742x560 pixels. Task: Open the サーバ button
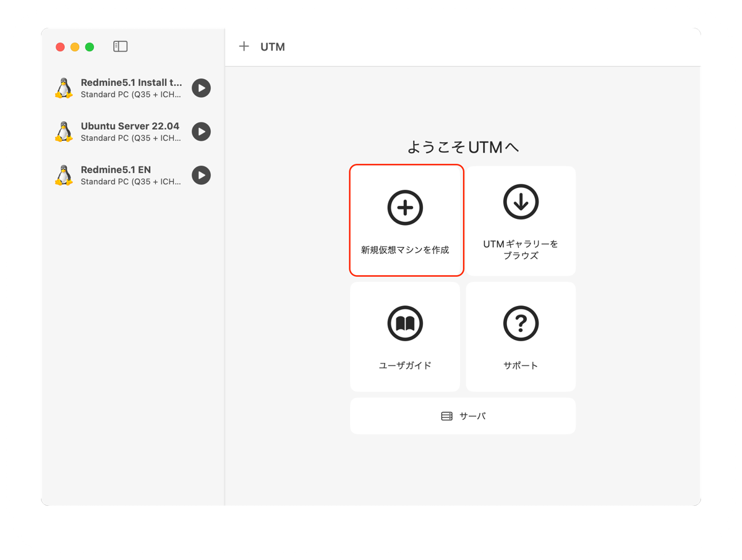[x=463, y=416]
